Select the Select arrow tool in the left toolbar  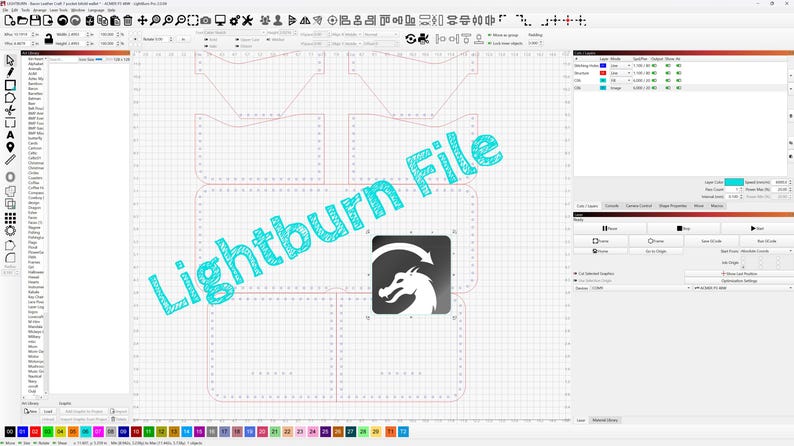click(10, 60)
